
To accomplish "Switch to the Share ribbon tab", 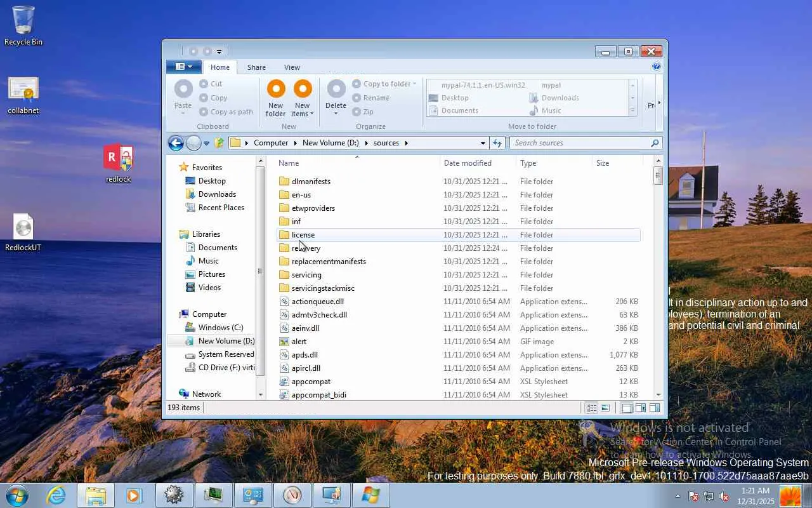I will (256, 67).
